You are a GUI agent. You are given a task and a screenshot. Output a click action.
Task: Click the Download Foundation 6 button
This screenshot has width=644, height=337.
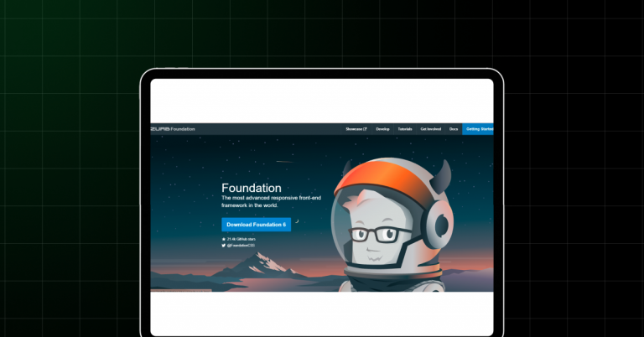pos(257,224)
